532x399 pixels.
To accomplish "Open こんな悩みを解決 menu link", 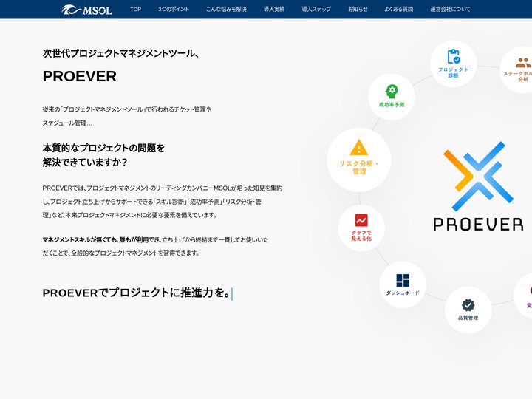I will point(226,10).
